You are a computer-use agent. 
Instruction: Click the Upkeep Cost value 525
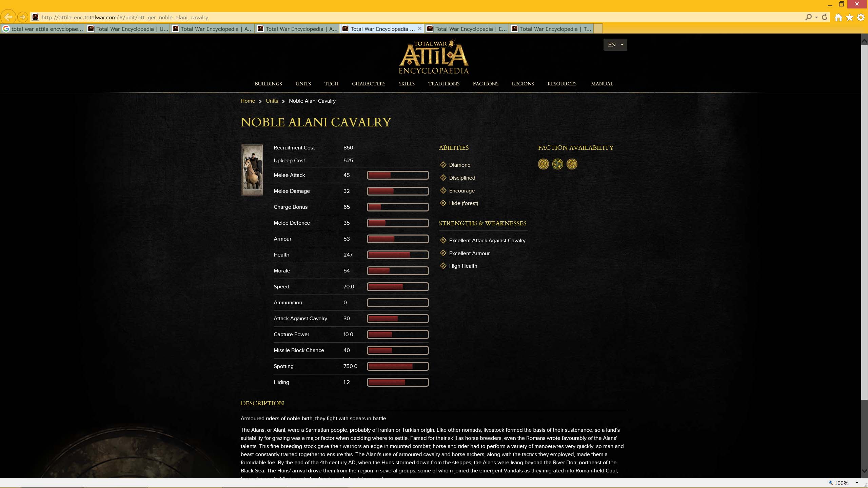[x=348, y=161]
